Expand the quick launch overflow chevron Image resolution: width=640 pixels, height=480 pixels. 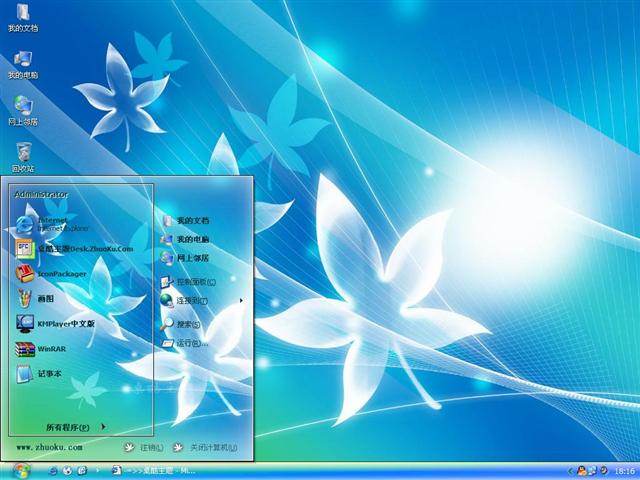click(97, 471)
